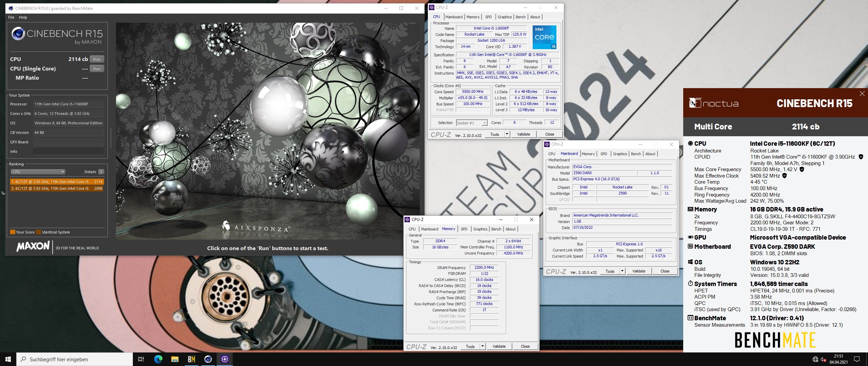Switch to SPD tab in CPU-Z CPU window
This screenshot has height=366, width=868.
click(488, 17)
